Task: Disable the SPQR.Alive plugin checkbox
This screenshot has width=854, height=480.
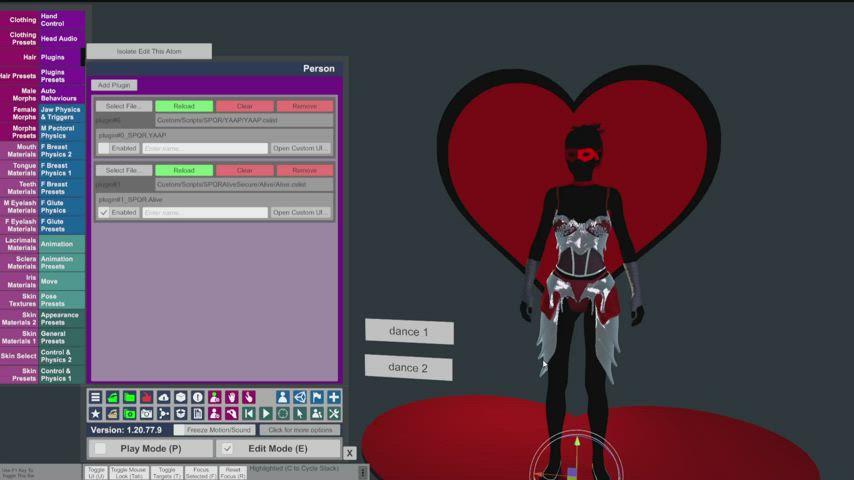Action: [104, 212]
